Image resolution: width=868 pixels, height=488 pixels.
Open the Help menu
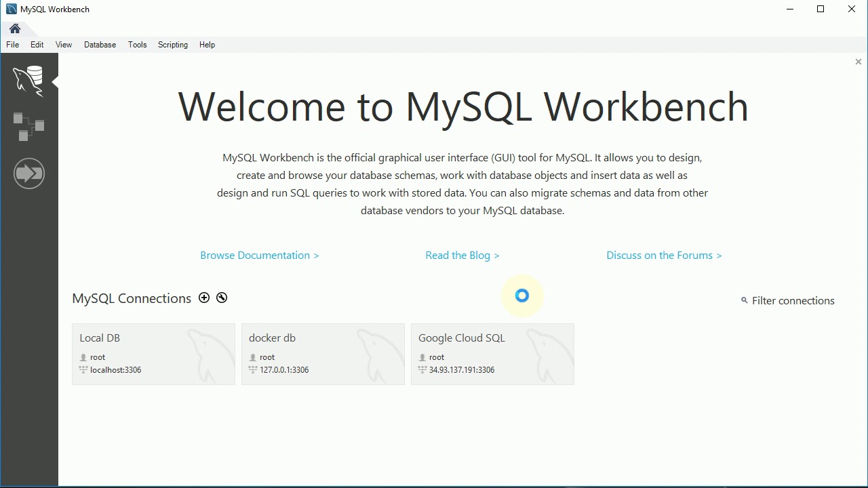tap(208, 45)
